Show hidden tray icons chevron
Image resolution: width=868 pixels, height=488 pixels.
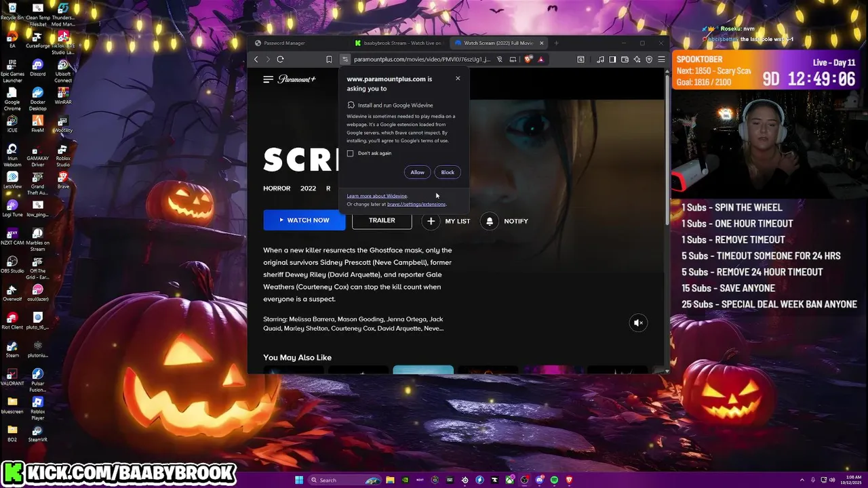pos(802,480)
